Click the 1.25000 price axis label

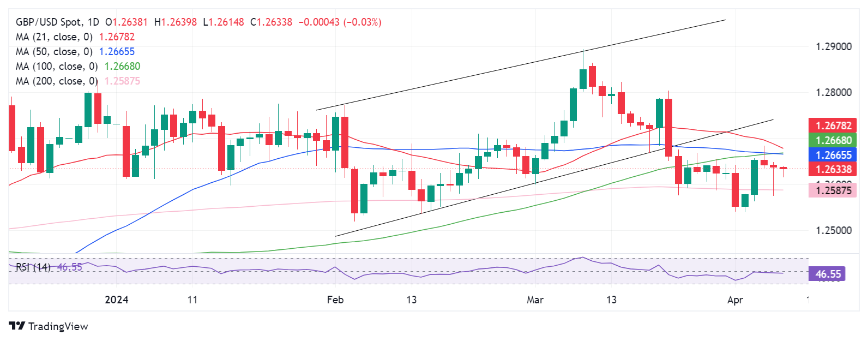click(833, 230)
